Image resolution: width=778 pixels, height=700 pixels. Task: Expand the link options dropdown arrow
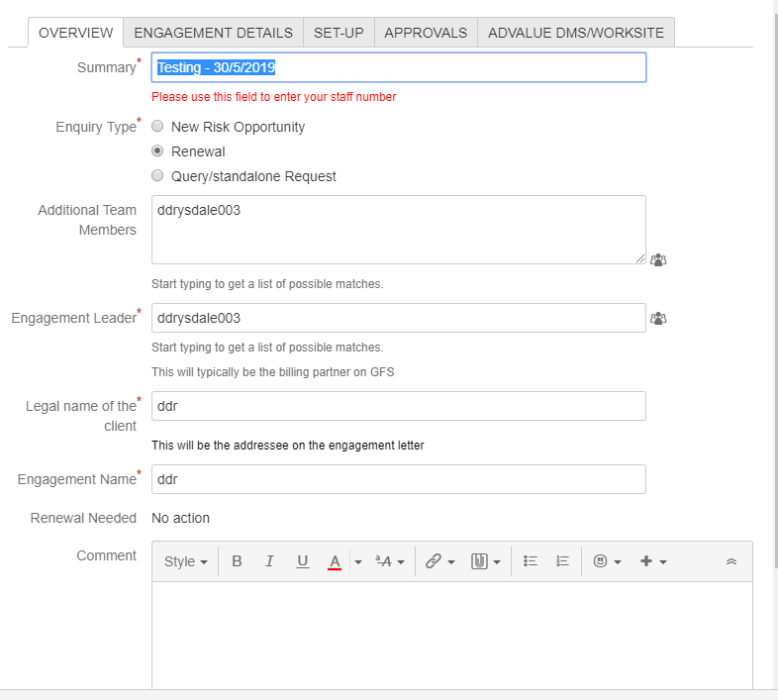click(451, 562)
